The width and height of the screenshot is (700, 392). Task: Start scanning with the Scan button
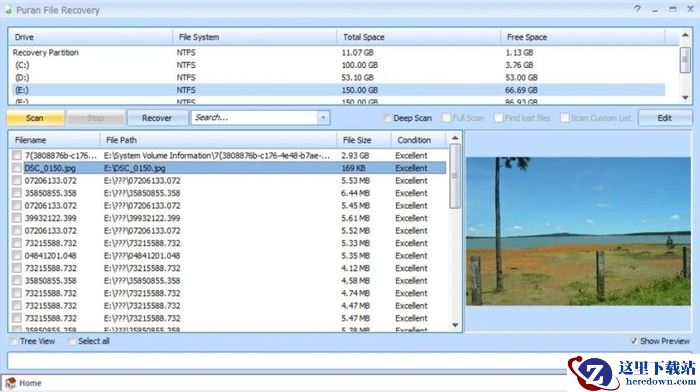pyautogui.click(x=35, y=118)
